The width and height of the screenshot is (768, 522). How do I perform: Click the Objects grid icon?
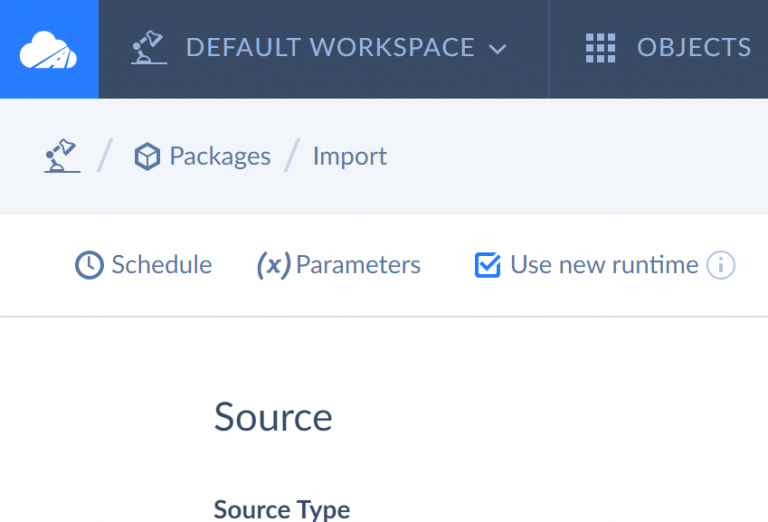click(600, 48)
